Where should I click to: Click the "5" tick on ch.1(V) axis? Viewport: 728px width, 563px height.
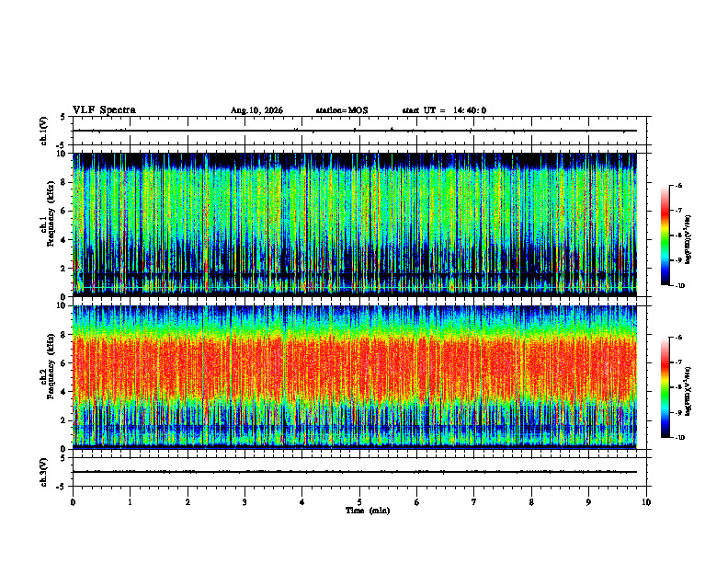click(x=63, y=118)
